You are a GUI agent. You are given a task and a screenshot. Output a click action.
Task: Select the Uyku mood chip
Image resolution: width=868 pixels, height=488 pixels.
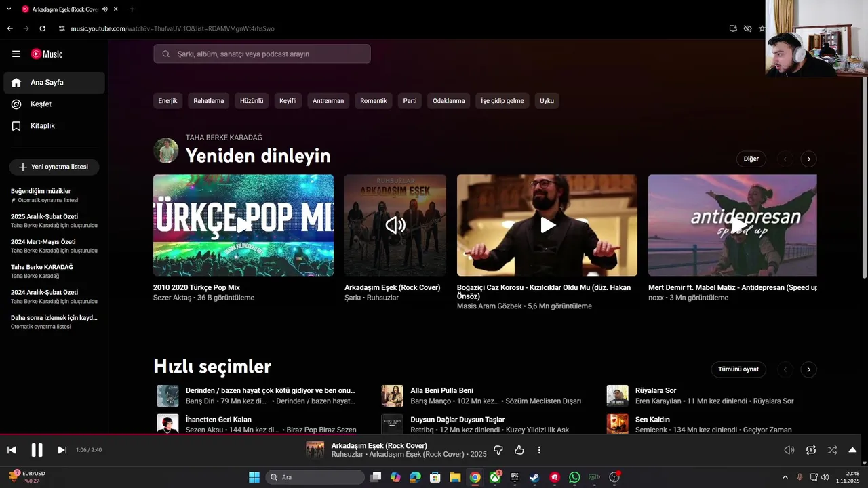[x=547, y=100]
